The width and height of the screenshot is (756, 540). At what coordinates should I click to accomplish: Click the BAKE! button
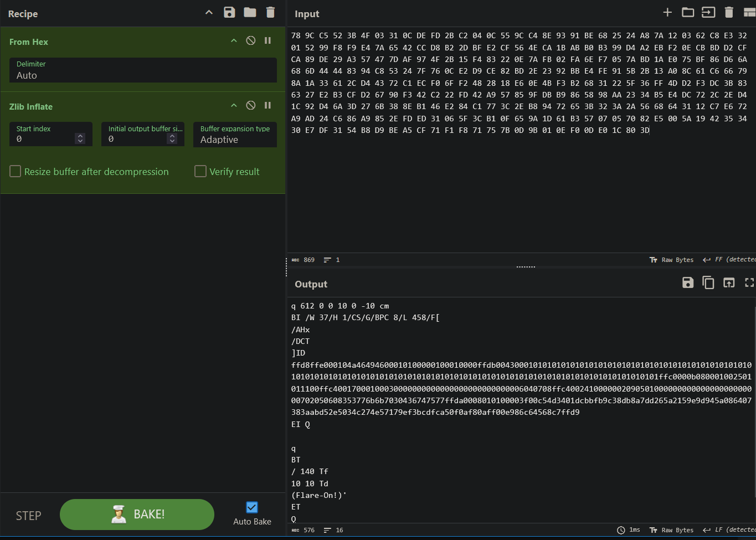pos(137,515)
